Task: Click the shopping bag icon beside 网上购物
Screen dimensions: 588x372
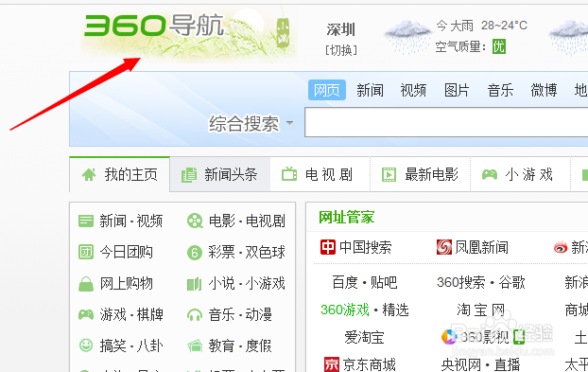Action: tap(86, 284)
